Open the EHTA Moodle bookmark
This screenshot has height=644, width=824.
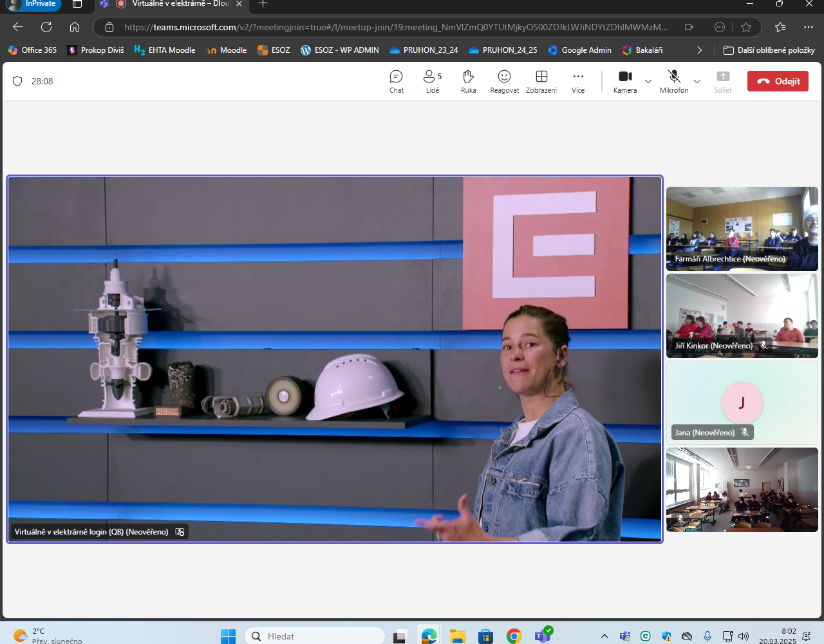(165, 50)
